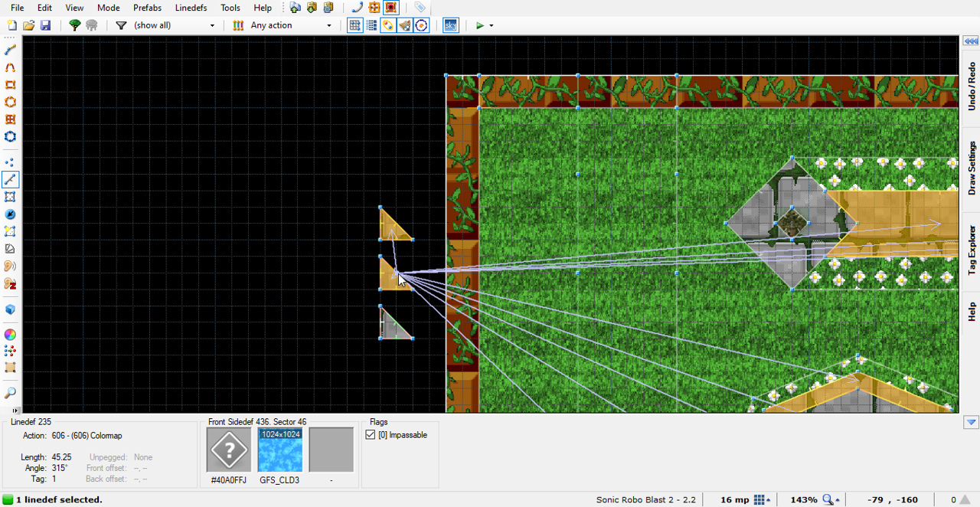980x507 pixels.
Task: Open the Draw Settings side tab
Action: (972, 167)
